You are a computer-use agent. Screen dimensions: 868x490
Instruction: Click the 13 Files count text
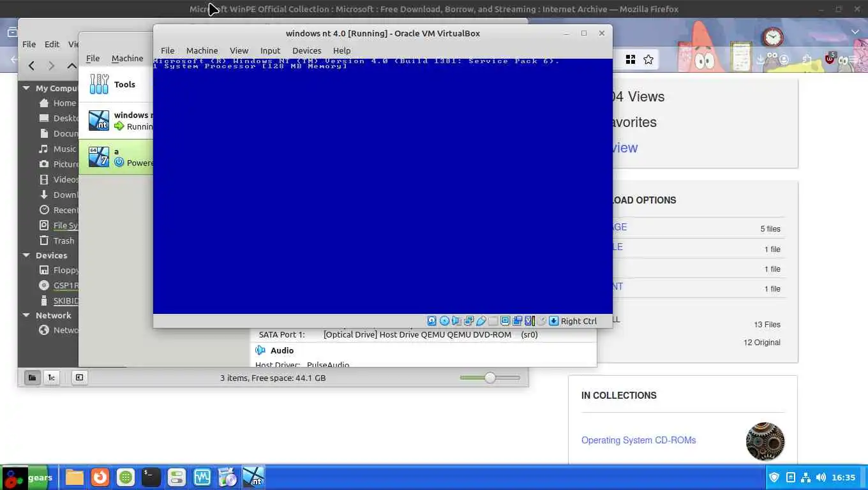tap(767, 324)
